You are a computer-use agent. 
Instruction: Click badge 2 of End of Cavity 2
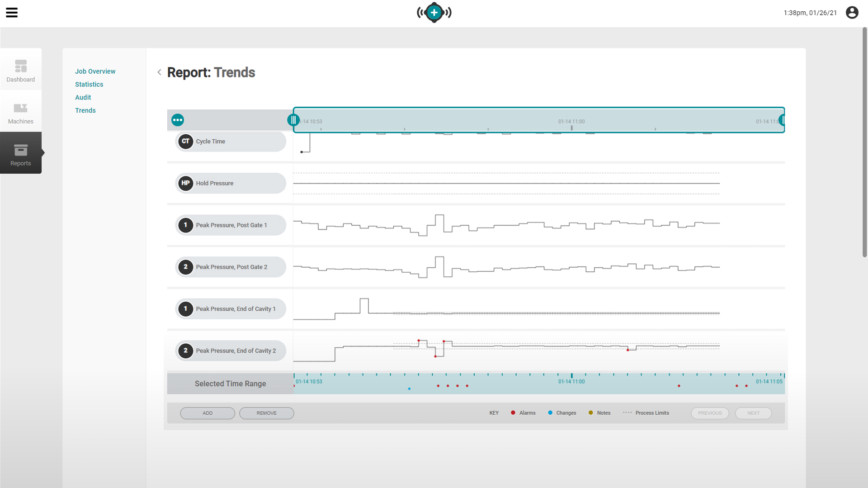(x=185, y=351)
